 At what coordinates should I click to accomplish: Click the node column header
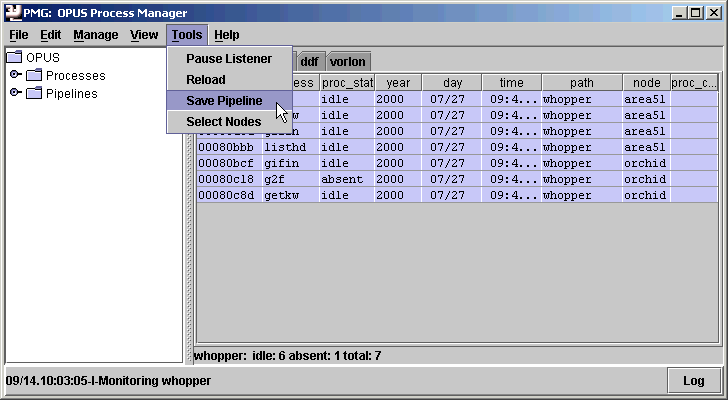click(x=646, y=83)
